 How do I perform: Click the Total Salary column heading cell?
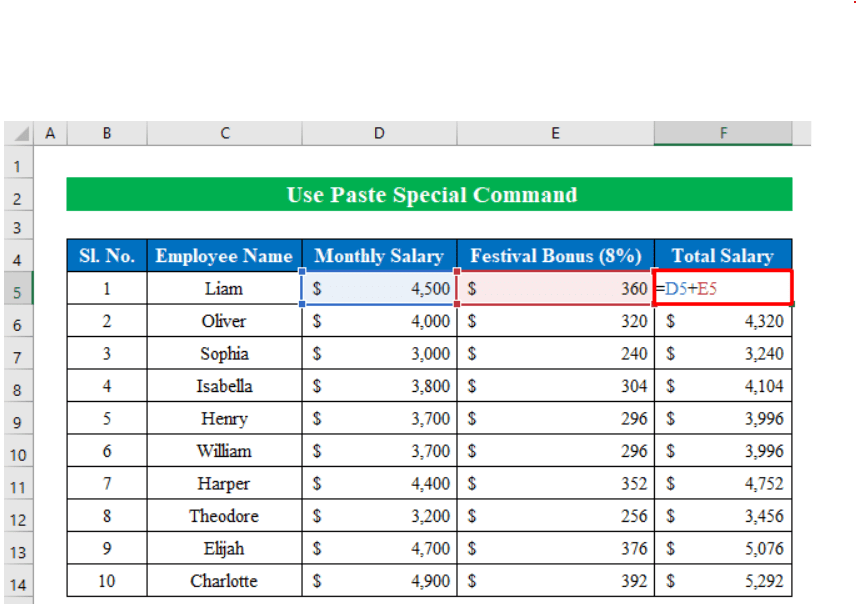(x=722, y=256)
